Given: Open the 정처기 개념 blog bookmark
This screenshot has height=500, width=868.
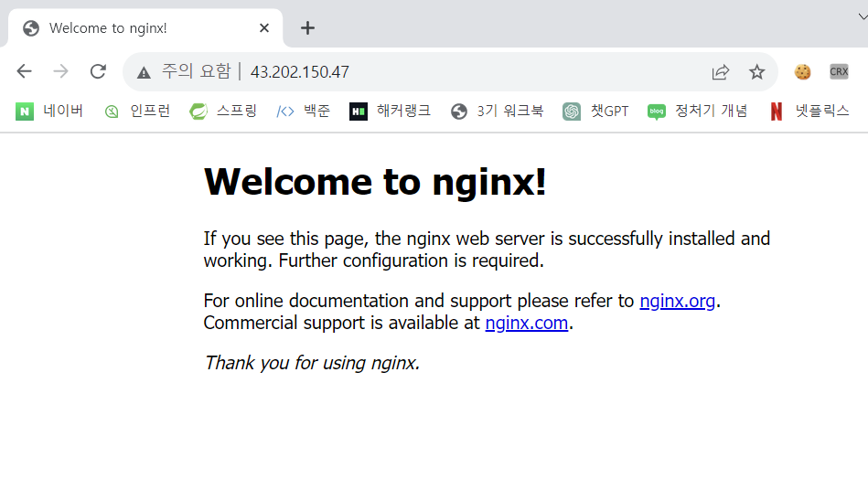Looking at the screenshot, I should point(698,112).
